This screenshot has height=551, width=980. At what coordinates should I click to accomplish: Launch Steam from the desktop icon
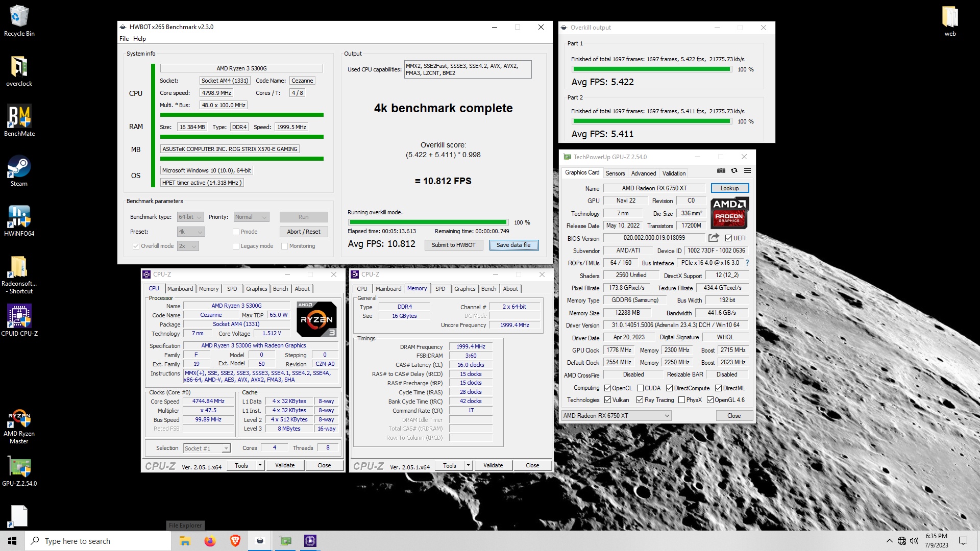point(19,171)
